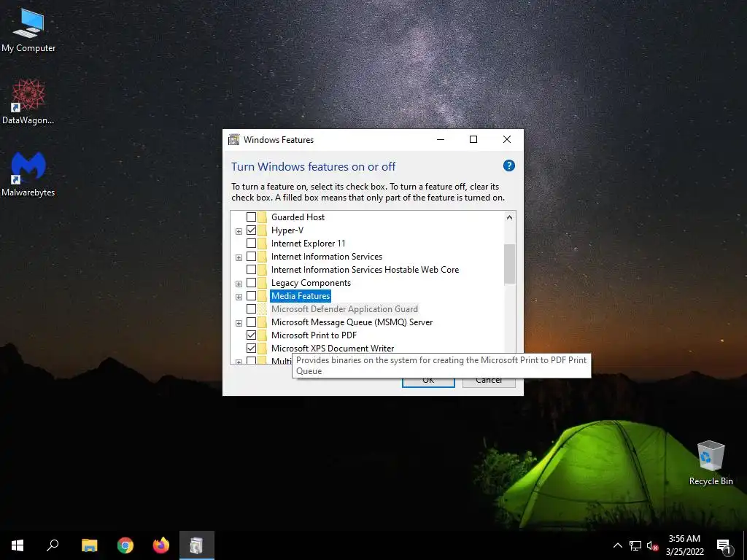Click the Windows Features taskbar icon
Screen dimensions: 747x560
coord(197,545)
